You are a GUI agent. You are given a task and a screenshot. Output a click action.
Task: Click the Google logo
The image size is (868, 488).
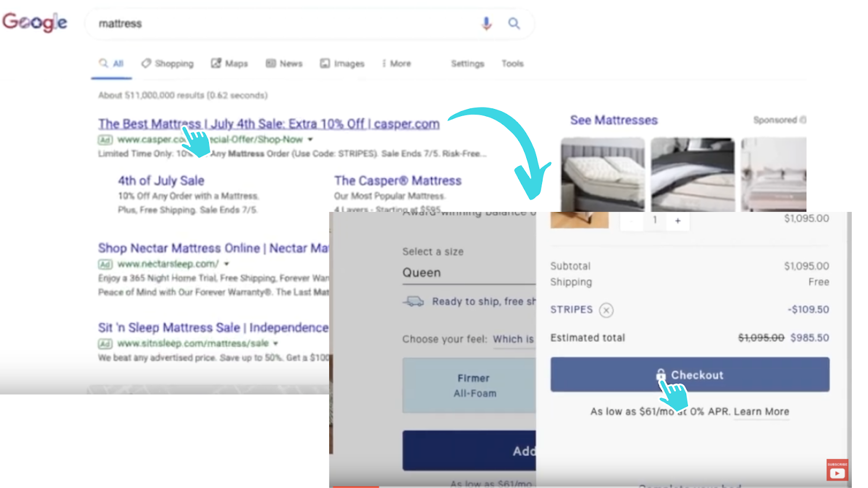coord(35,22)
